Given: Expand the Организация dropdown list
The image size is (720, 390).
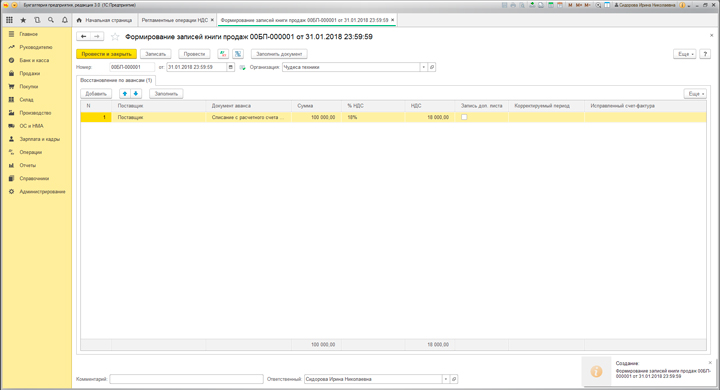Looking at the screenshot, I should pyautogui.click(x=423, y=67).
